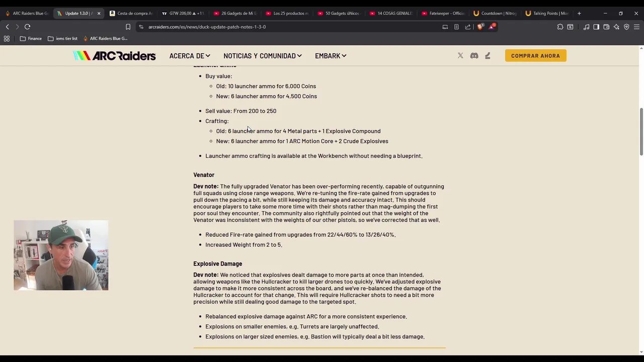This screenshot has width=644, height=362.
Task: Bookmark this page with the bookmark icon
Action: [128, 27]
